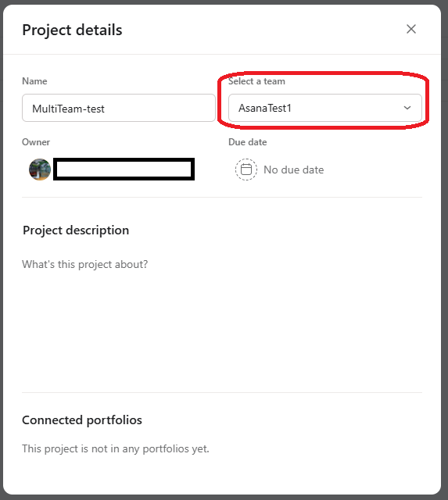Click the dimmed backdrop right of the dialog
Image resolution: width=448 pixels, height=500 pixels.
(x=445, y=250)
